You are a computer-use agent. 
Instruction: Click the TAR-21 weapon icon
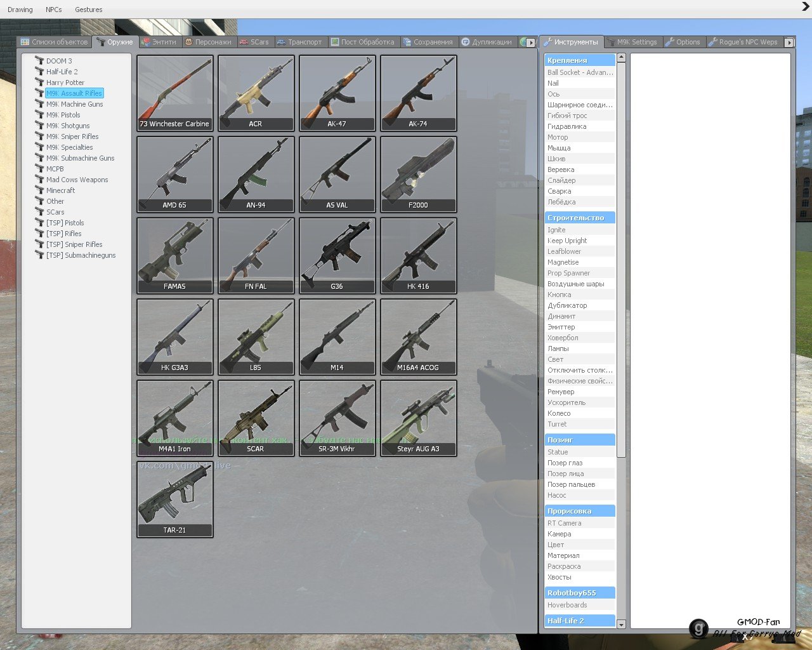[175, 499]
